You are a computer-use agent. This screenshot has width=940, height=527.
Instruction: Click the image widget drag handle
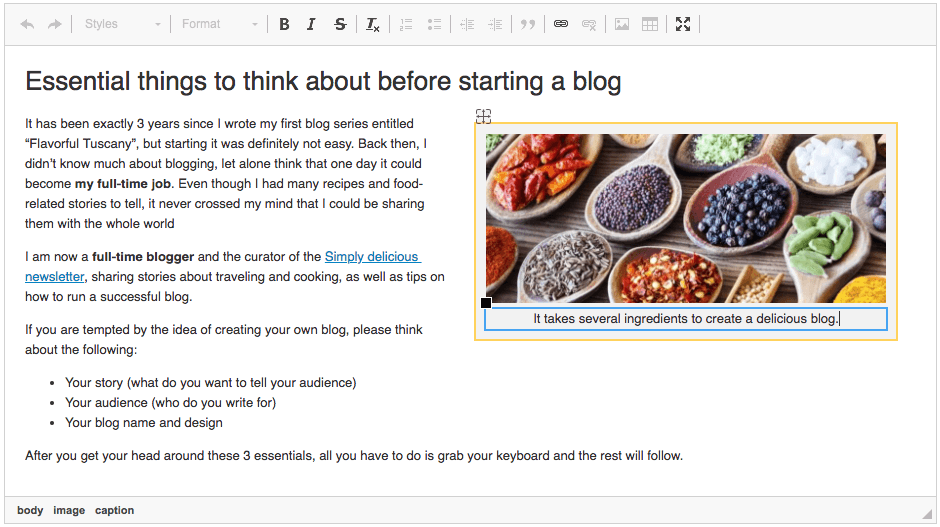tap(483, 116)
